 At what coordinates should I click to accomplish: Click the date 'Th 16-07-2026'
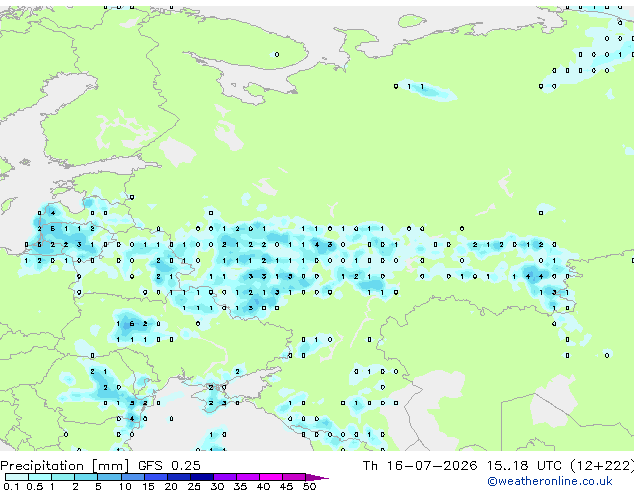coord(420,466)
